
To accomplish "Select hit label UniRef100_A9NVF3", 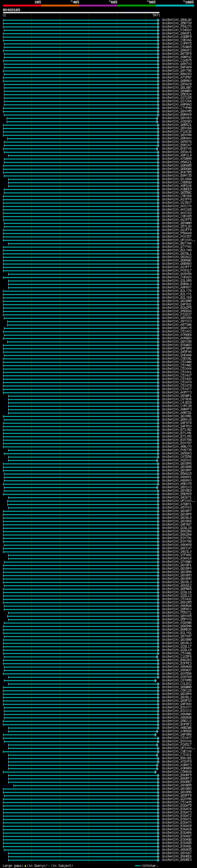I will [176, 409].
